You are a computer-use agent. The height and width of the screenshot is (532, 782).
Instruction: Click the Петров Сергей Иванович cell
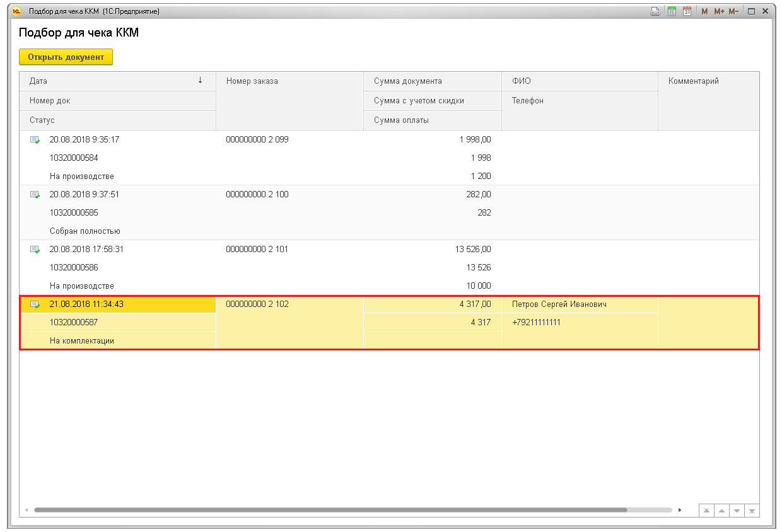click(x=559, y=304)
